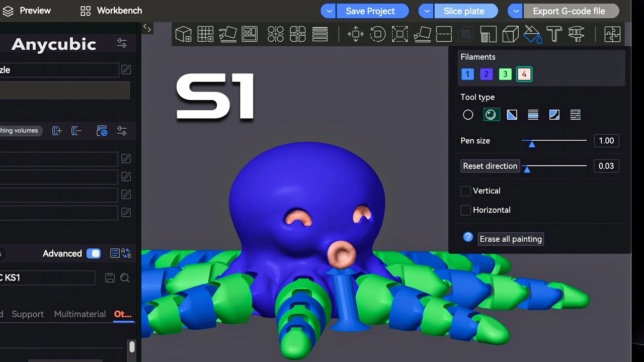This screenshot has height=362, width=644.
Task: Click the settings list icon beside Advanced toggle
Action: pos(115,253)
